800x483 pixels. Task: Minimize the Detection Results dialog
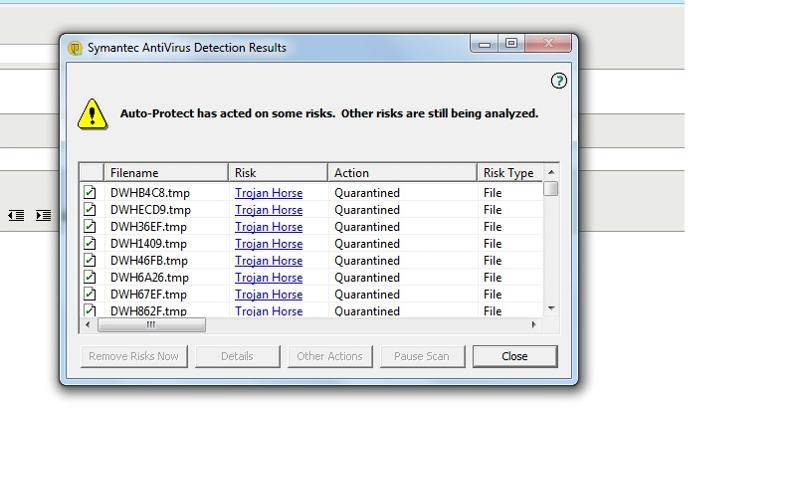point(484,44)
